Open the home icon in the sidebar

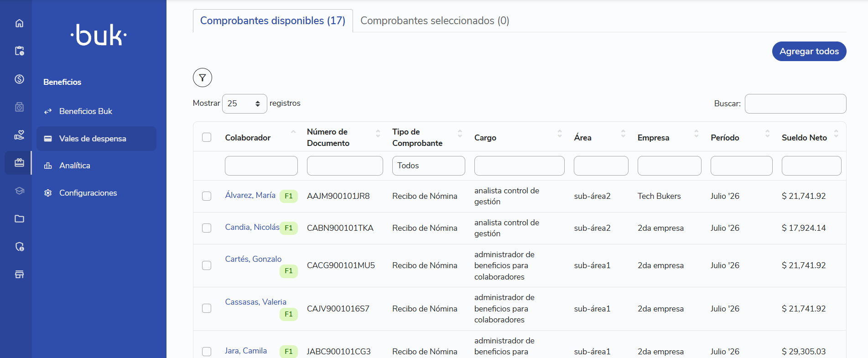tap(19, 23)
